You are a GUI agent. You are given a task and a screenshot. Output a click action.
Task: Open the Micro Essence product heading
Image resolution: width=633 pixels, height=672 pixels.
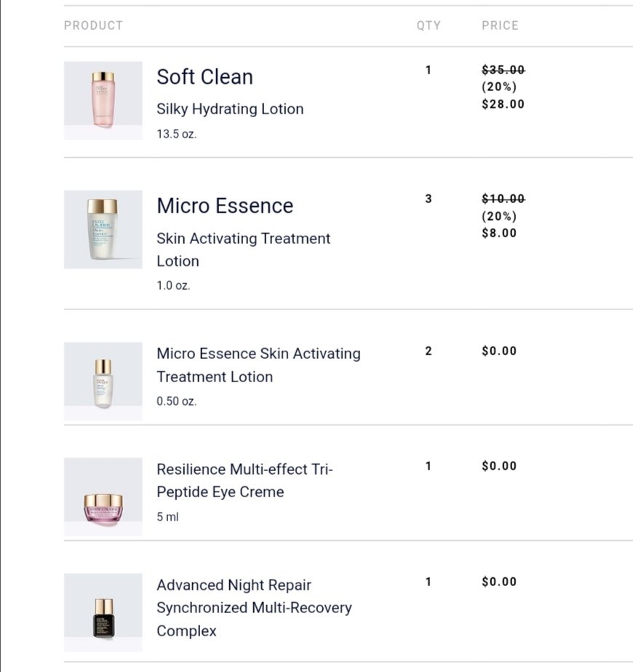(x=225, y=206)
